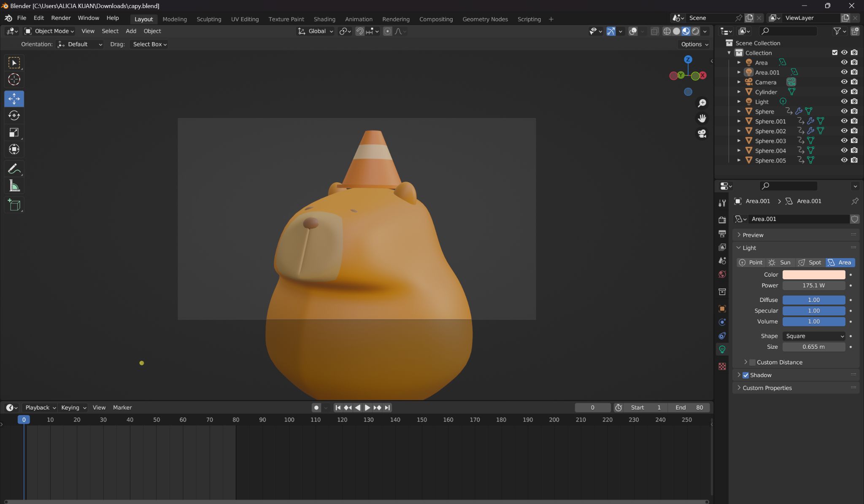Select the Scale tool
Screen dimensions: 864x504
click(x=14, y=132)
